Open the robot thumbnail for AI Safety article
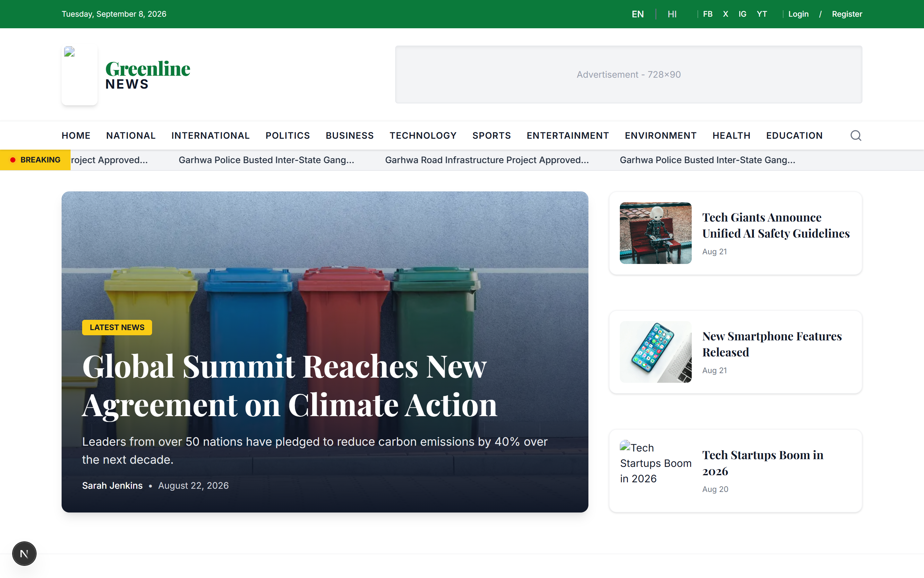Screen dimensions: 924x578 click(655, 233)
